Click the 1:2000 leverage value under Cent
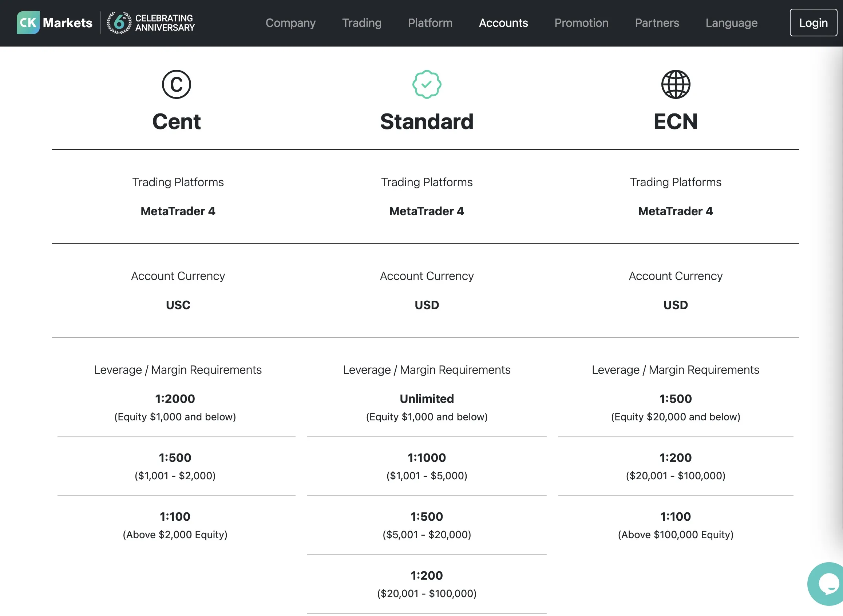 coord(175,399)
